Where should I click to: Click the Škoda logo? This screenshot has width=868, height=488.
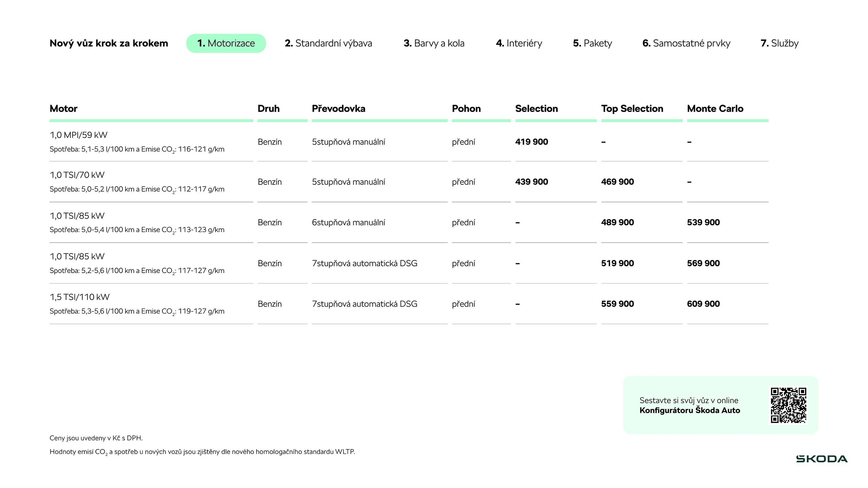point(822,459)
